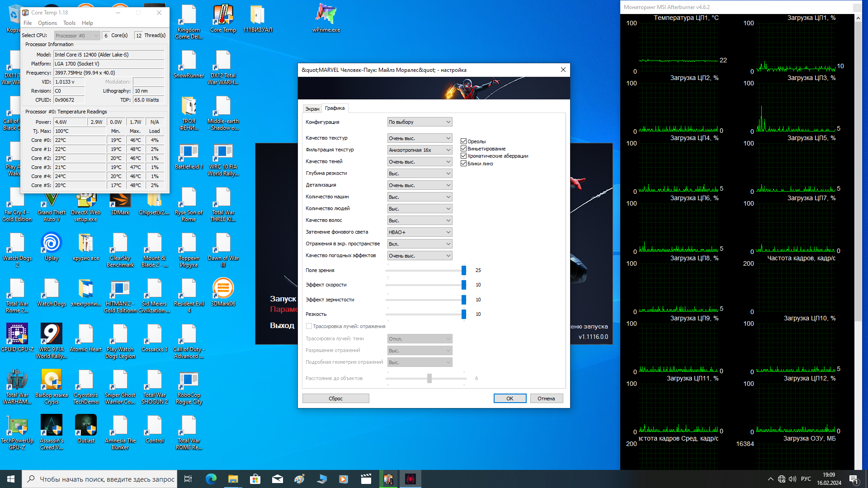Click the Поле зрения slider handle

coord(463,270)
